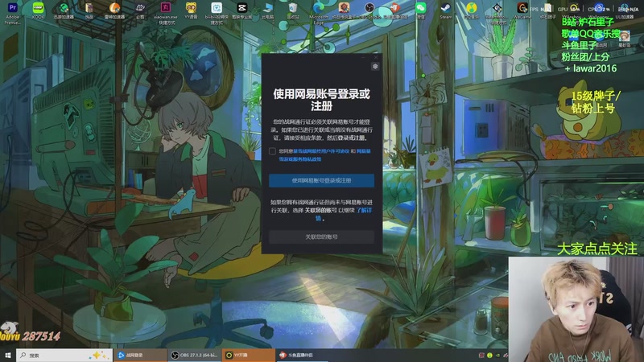Screen dimensions: 644x362
Task: Open the Recycle Bin desktop icon
Action: click(293, 10)
